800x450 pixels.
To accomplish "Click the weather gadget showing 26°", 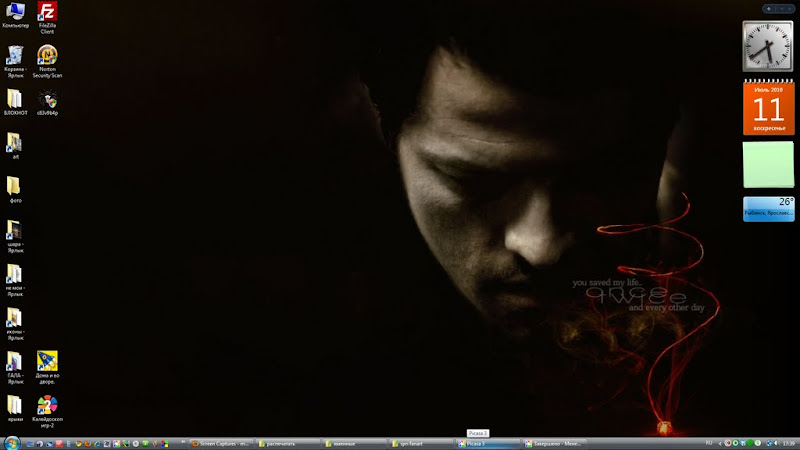I will (x=768, y=209).
